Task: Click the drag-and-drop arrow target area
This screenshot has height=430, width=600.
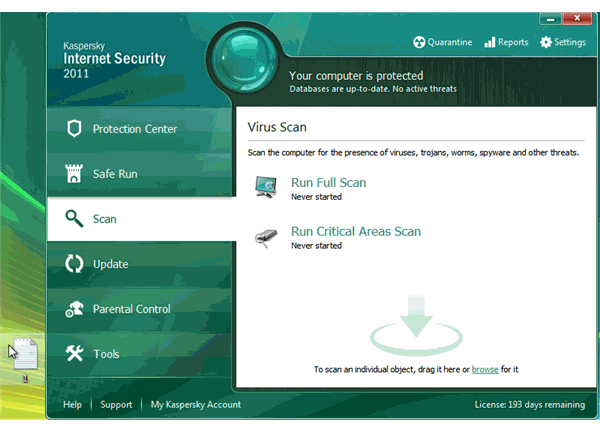Action: (x=416, y=325)
